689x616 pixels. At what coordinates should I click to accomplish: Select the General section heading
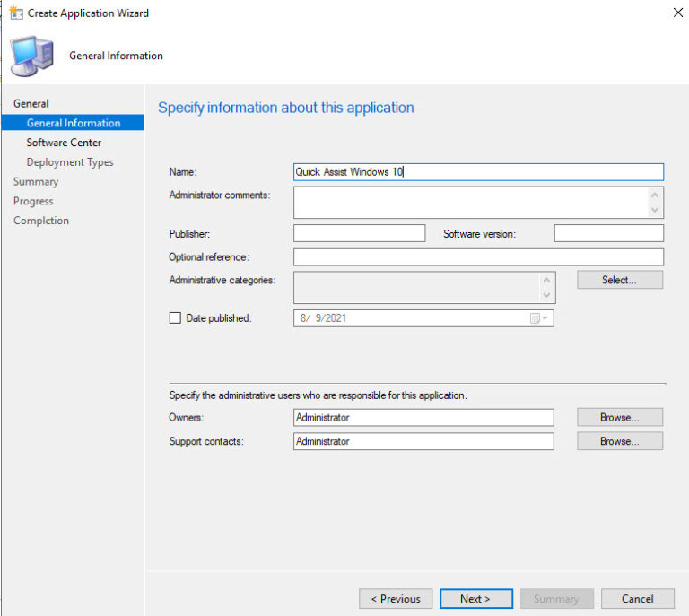pyautogui.click(x=31, y=104)
